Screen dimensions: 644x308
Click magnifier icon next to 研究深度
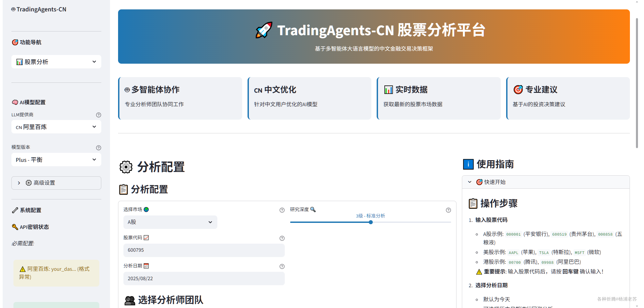pyautogui.click(x=313, y=209)
